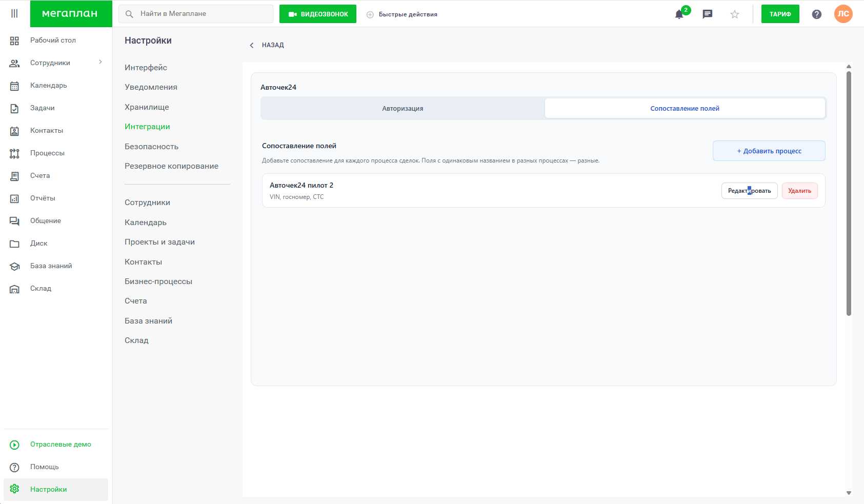Click Редактировать for Авточек24 пилот 2
The width and height of the screenshot is (864, 504).
click(750, 191)
